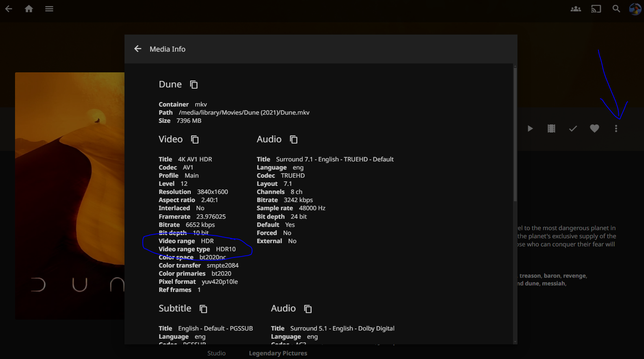Toggle Dune as favorite
The image size is (644, 359).
tap(594, 128)
